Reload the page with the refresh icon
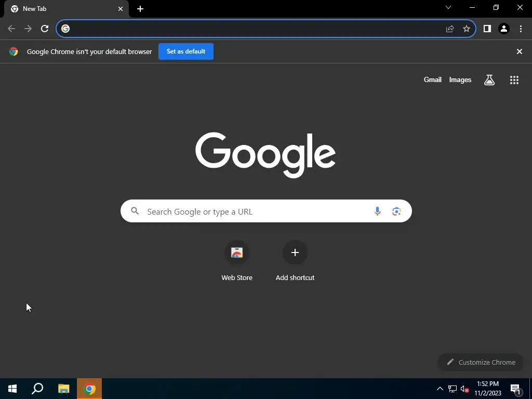The width and height of the screenshot is (532, 399). [45, 29]
